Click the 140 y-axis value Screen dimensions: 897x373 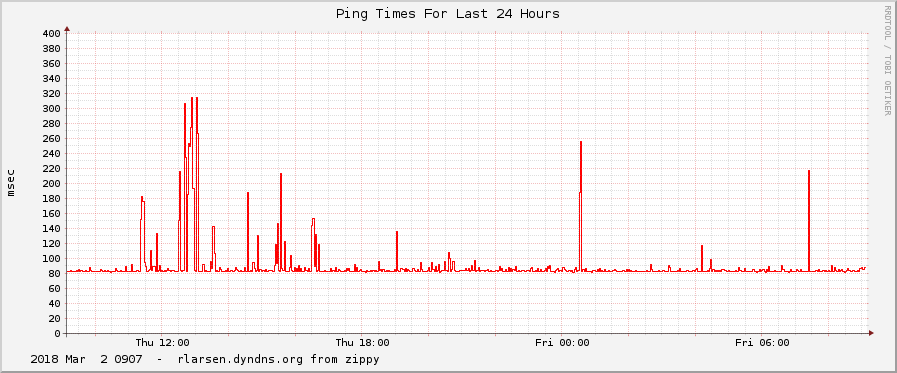point(51,229)
